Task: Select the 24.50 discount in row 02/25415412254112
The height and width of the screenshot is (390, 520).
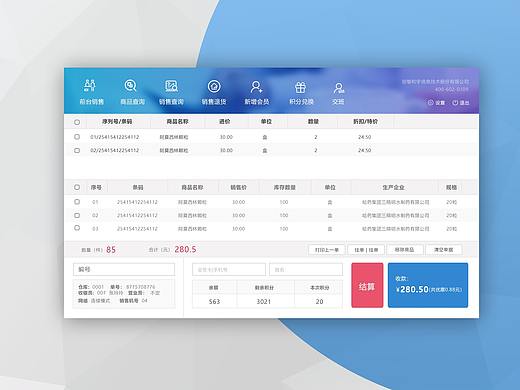Action: pos(365,150)
